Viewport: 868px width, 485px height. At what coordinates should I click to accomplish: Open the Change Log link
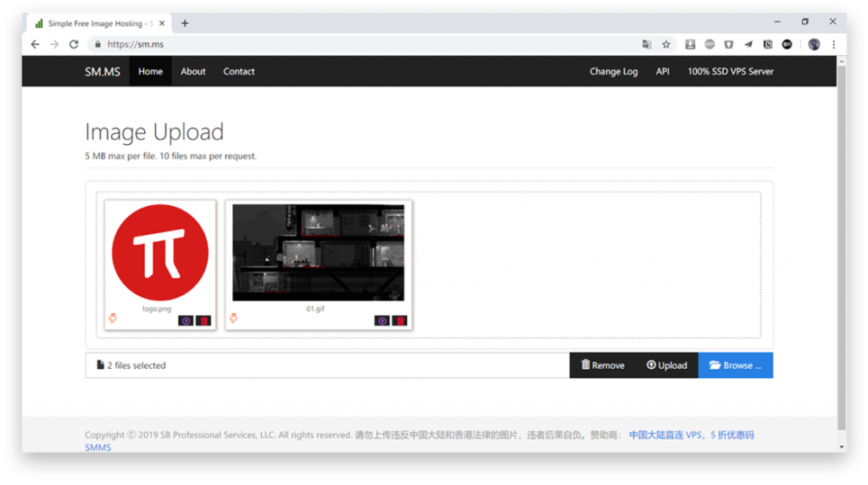tap(614, 71)
